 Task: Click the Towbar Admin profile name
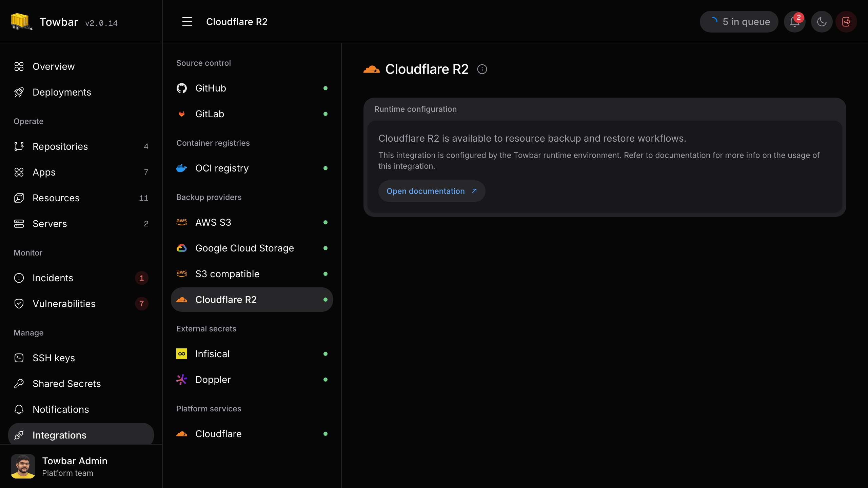pos(75,461)
